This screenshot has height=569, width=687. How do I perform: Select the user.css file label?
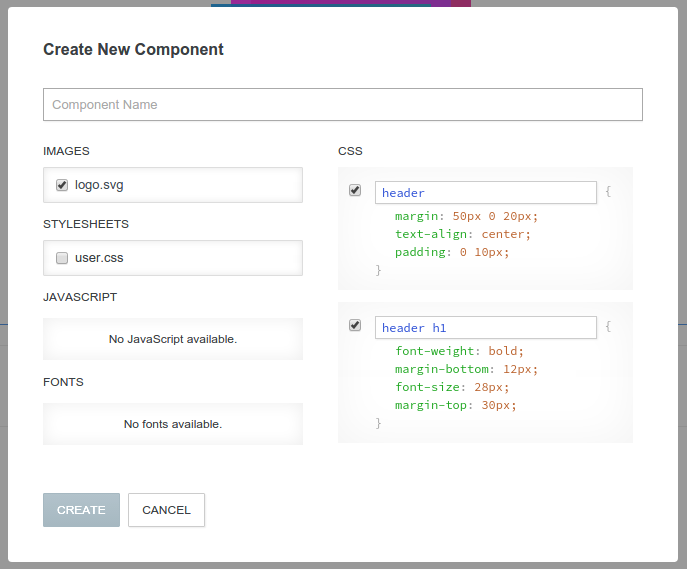(99, 258)
